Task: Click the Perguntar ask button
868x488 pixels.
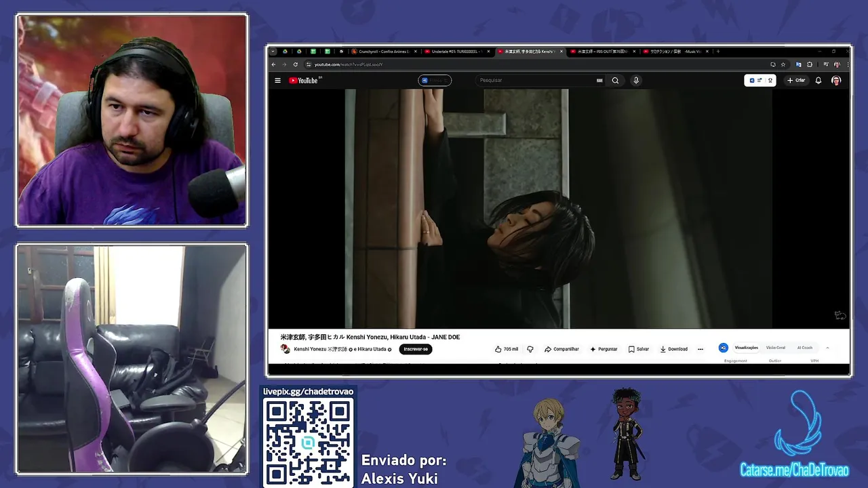Action: tap(604, 349)
